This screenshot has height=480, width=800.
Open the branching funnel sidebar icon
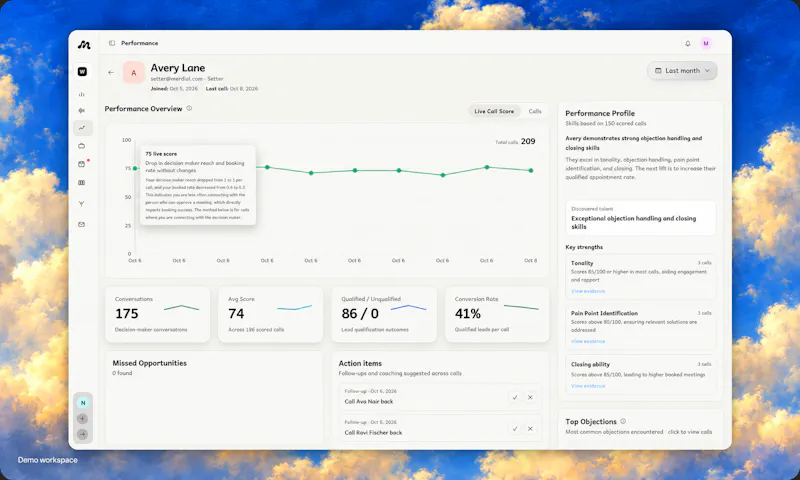[82, 204]
